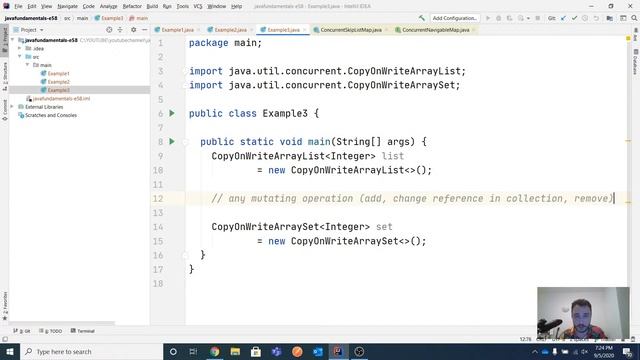Click run gutter icon beside main method
This screenshot has height=360, width=640.
coord(172,141)
